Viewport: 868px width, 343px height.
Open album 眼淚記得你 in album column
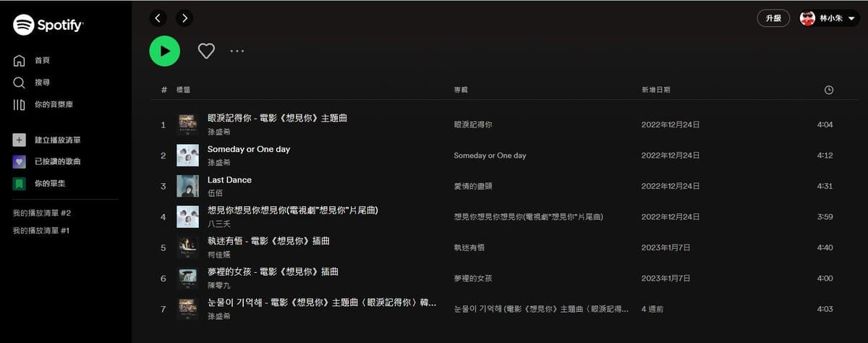[472, 124]
